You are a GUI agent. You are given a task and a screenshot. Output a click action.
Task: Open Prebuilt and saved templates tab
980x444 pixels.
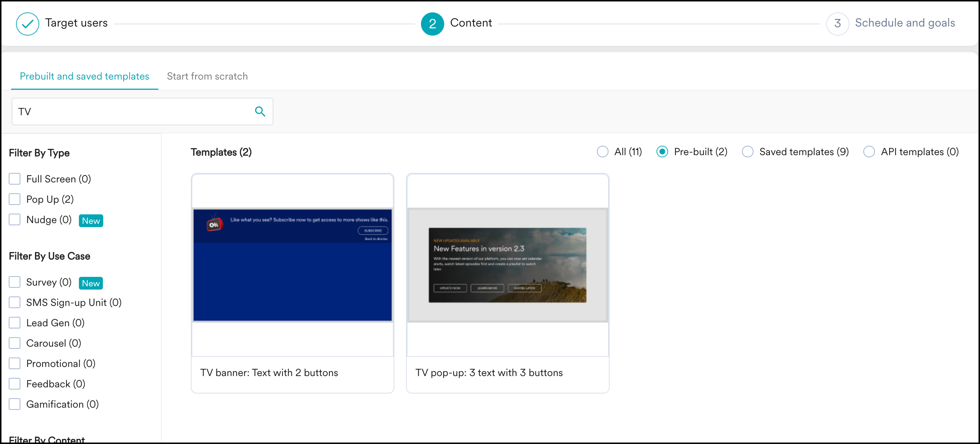[84, 76]
